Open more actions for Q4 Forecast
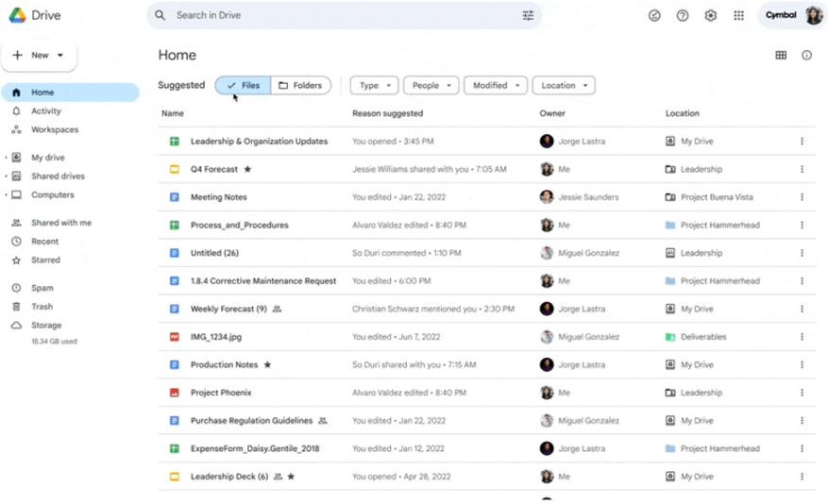This screenshot has height=504, width=828. (802, 170)
